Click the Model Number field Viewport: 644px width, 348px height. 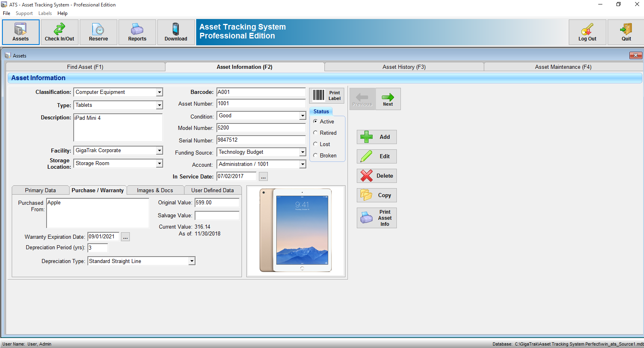coord(261,128)
